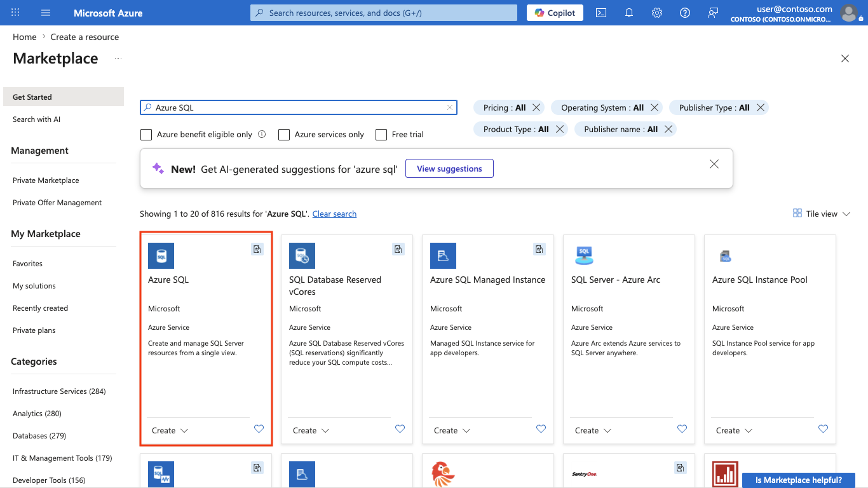Dismiss the AI-generated suggestions banner
Screen dimensions: 868x488
click(714, 164)
